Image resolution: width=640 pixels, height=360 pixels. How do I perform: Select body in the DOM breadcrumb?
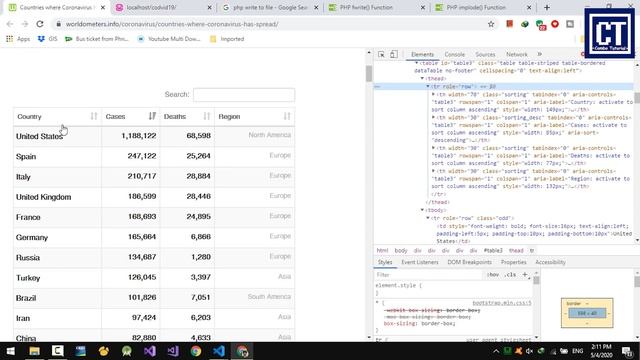point(401,251)
